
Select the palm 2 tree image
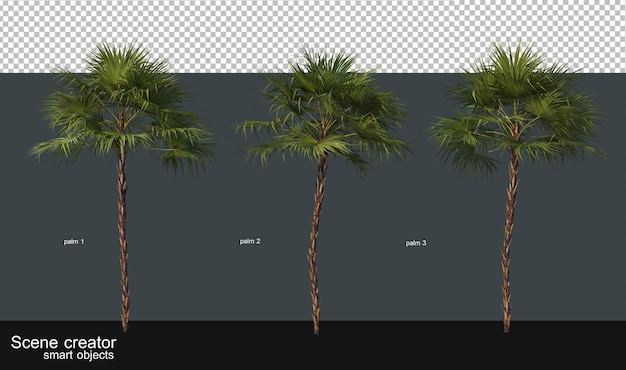tap(323, 191)
